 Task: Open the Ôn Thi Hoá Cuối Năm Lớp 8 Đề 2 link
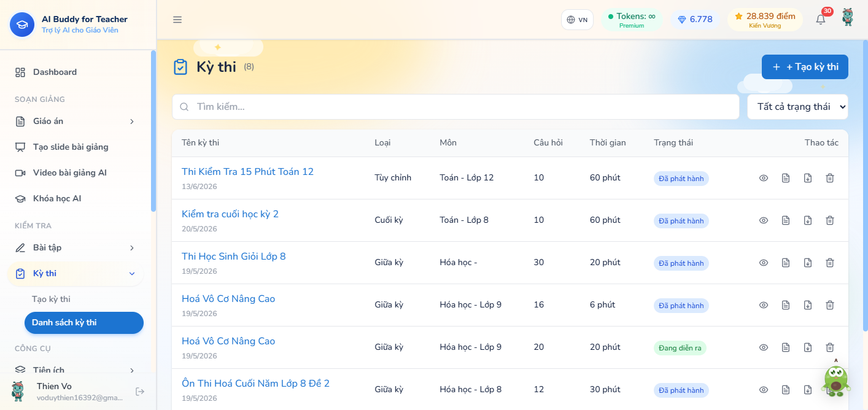point(255,384)
